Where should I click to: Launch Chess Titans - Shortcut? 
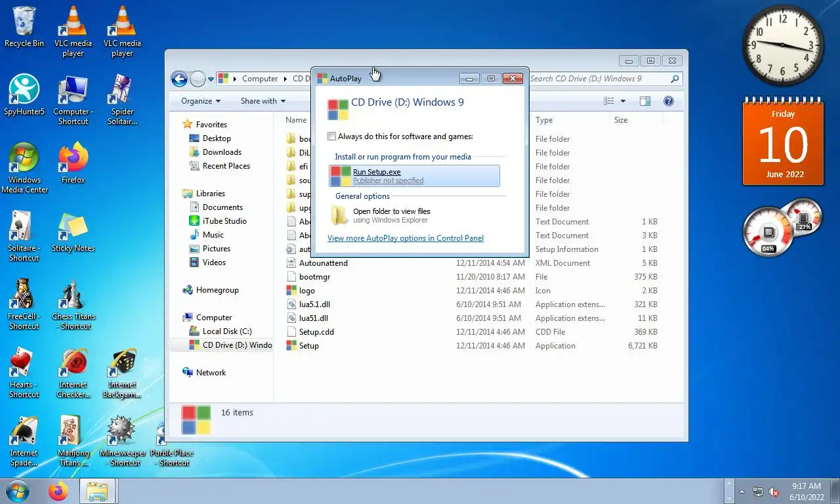(x=73, y=304)
